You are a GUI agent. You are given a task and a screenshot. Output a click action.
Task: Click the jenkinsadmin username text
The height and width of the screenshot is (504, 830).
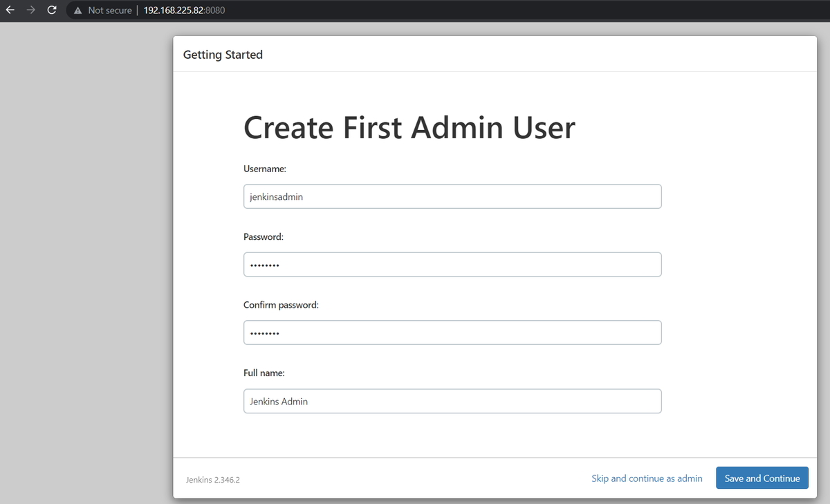pos(275,196)
